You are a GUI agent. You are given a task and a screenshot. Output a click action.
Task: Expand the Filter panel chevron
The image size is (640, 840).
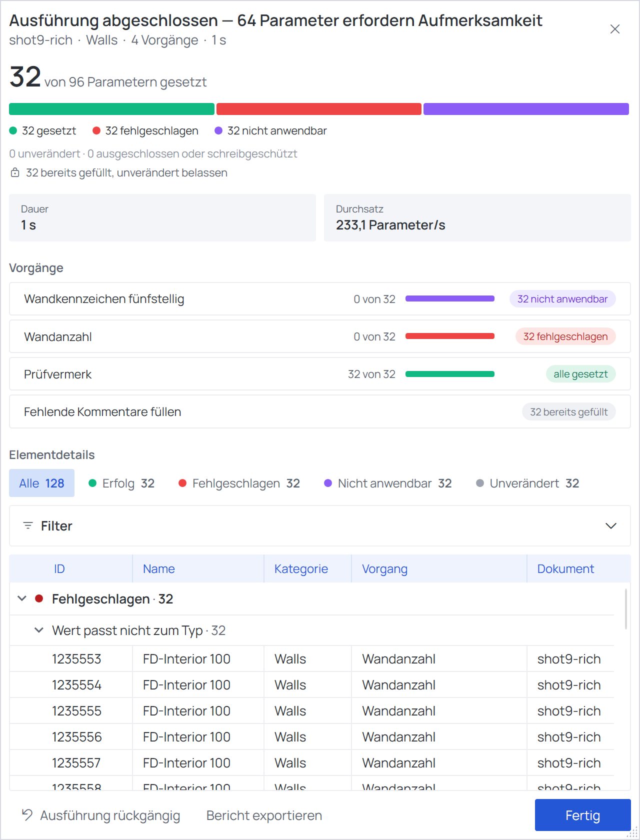tap(611, 525)
